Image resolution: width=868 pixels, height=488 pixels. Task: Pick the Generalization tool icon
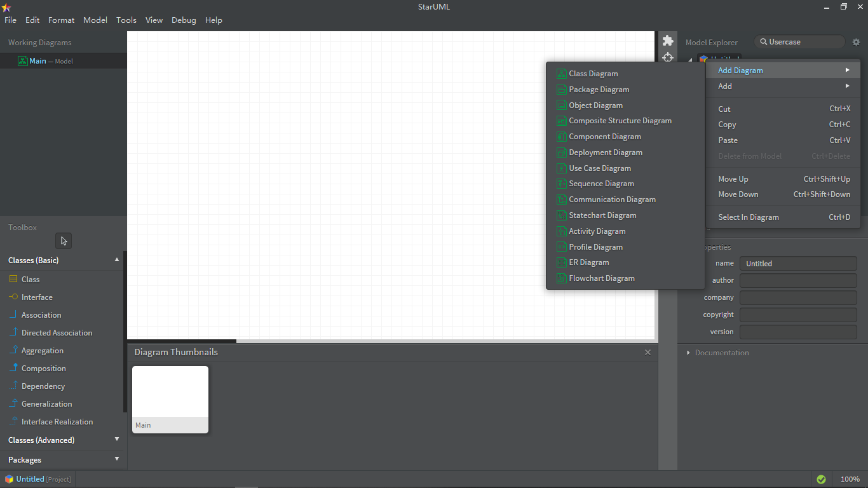13,403
